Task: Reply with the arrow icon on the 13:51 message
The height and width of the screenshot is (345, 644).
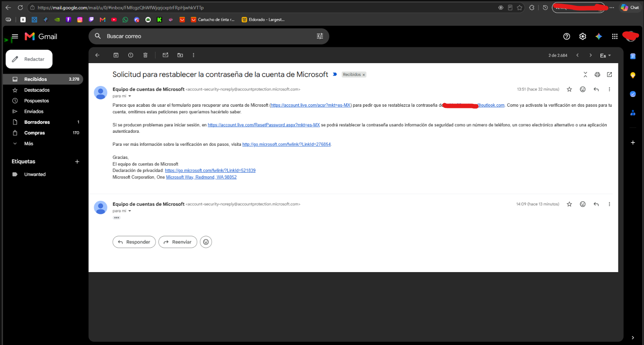Action: pos(596,89)
